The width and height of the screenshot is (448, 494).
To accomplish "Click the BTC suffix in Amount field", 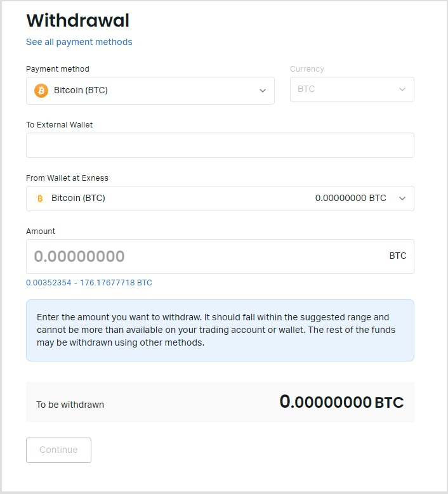I will click(398, 256).
